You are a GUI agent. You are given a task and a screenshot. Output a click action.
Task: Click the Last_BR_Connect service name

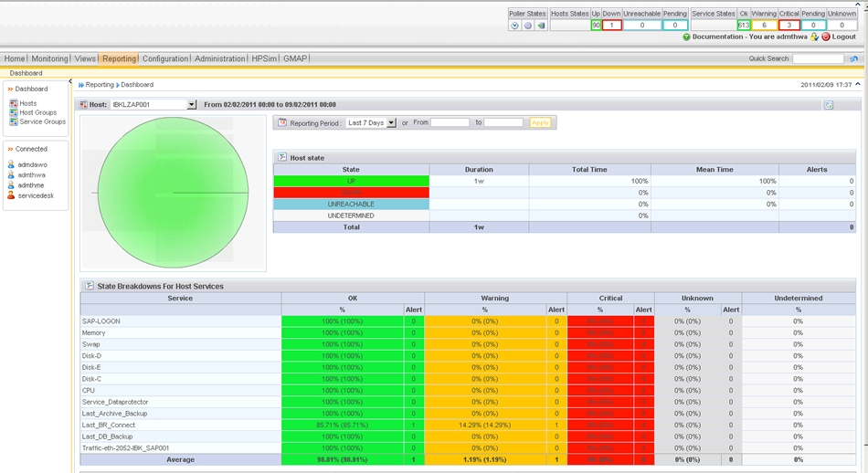[x=109, y=426]
